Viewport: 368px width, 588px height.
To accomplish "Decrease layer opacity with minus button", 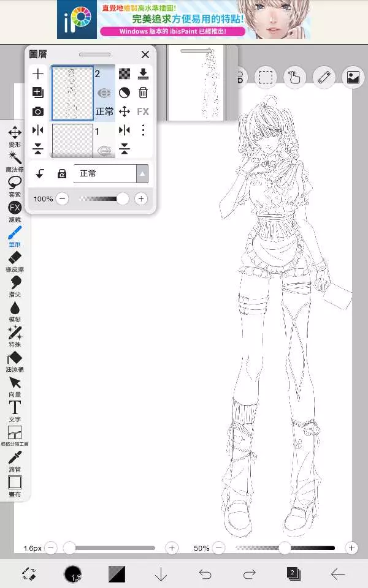I will point(63,199).
